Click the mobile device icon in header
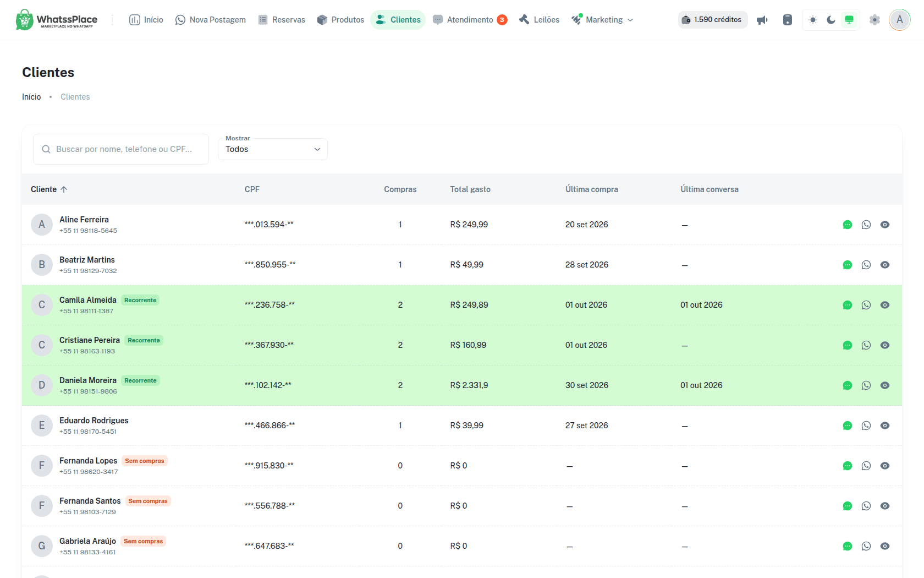Viewport: 924px width, 578px height. coord(788,20)
